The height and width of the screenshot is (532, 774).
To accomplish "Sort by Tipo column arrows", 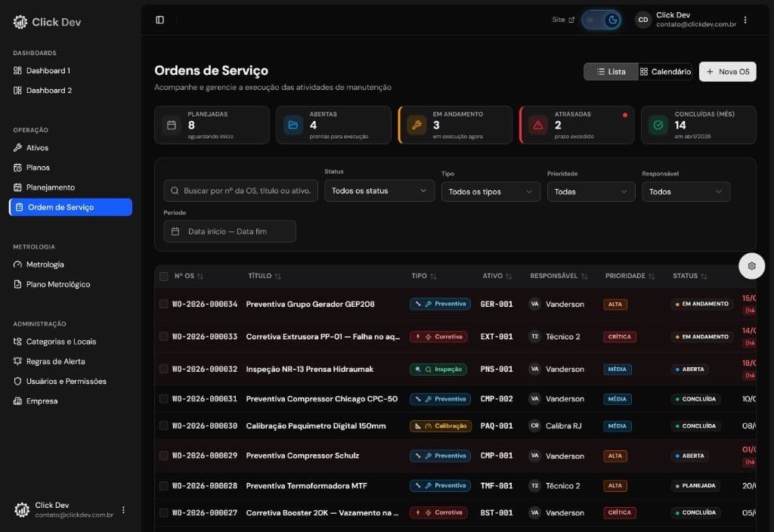I will point(433,277).
